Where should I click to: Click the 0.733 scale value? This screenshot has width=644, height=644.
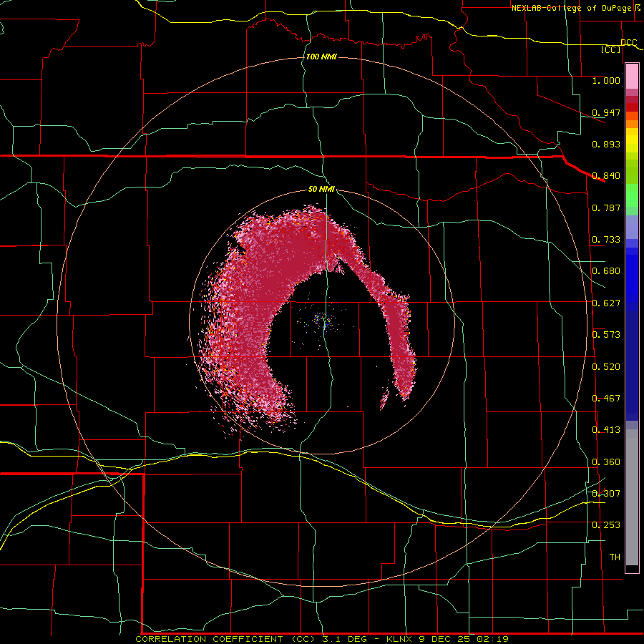point(606,240)
